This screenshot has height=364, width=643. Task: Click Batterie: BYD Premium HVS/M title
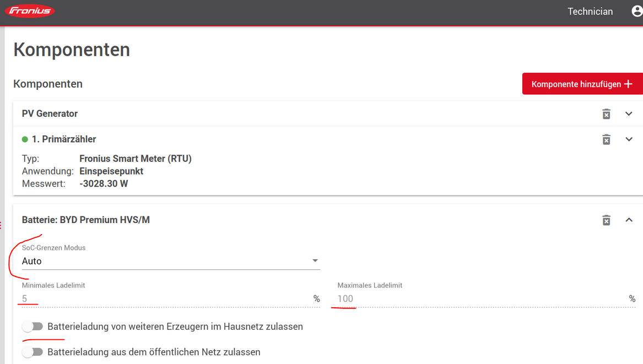(86, 220)
